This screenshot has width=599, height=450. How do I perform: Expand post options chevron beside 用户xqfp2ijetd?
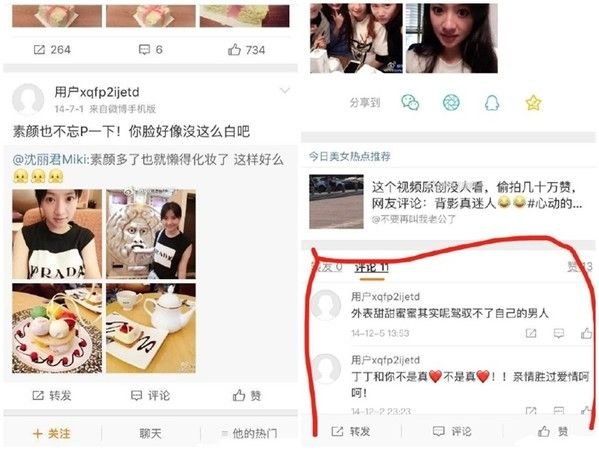285,91
